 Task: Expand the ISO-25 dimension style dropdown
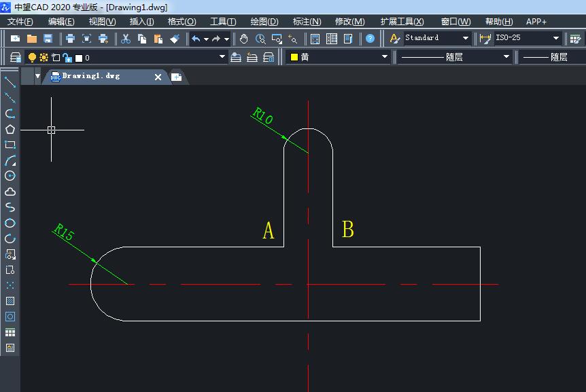(556, 38)
